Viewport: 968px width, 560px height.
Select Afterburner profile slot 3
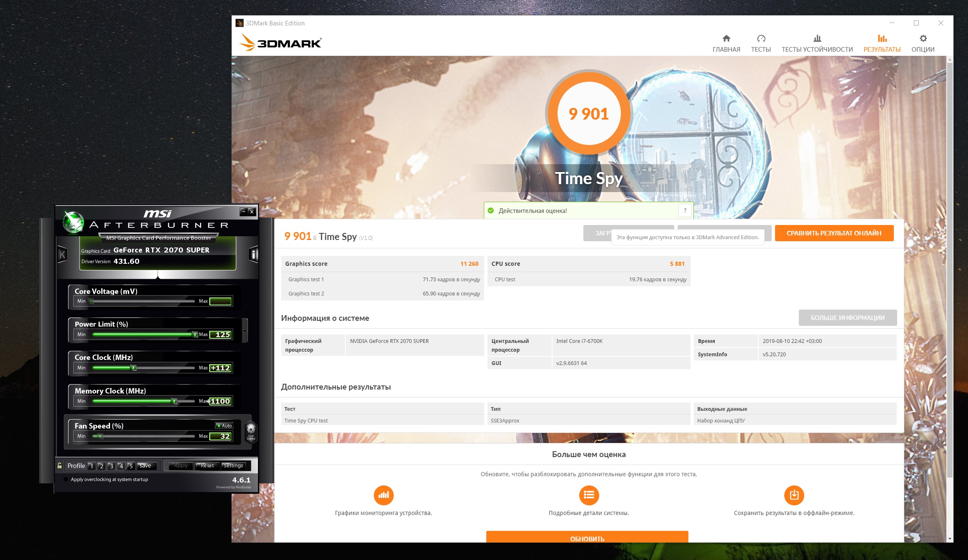tap(111, 466)
